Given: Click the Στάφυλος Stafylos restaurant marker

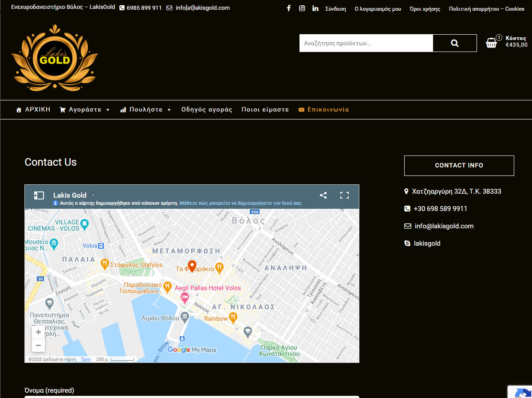Looking at the screenshot, I should click(x=105, y=263).
